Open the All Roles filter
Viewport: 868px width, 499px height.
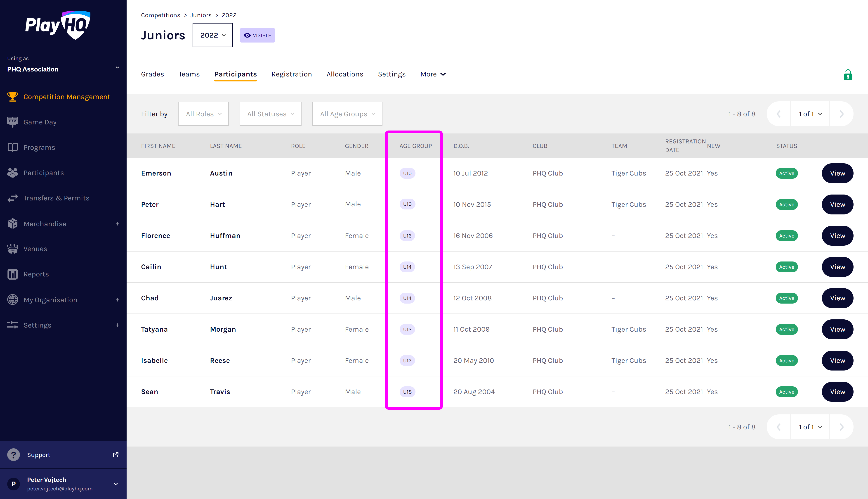point(203,114)
